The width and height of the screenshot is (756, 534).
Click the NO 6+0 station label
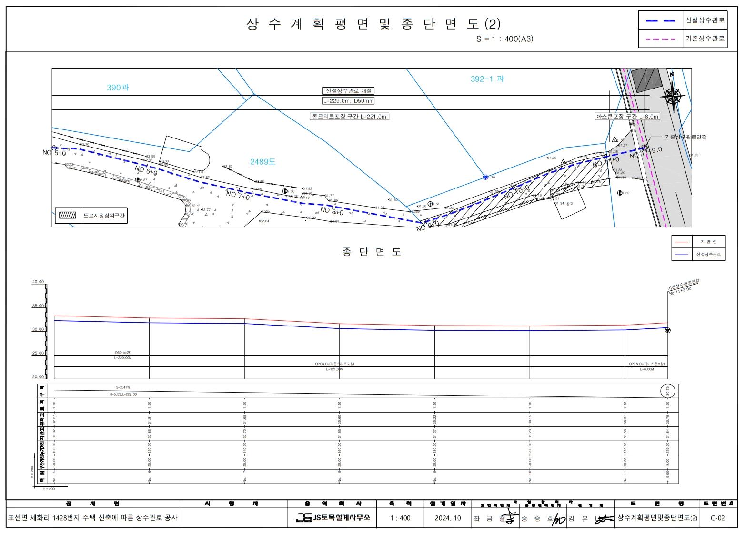tap(146, 171)
